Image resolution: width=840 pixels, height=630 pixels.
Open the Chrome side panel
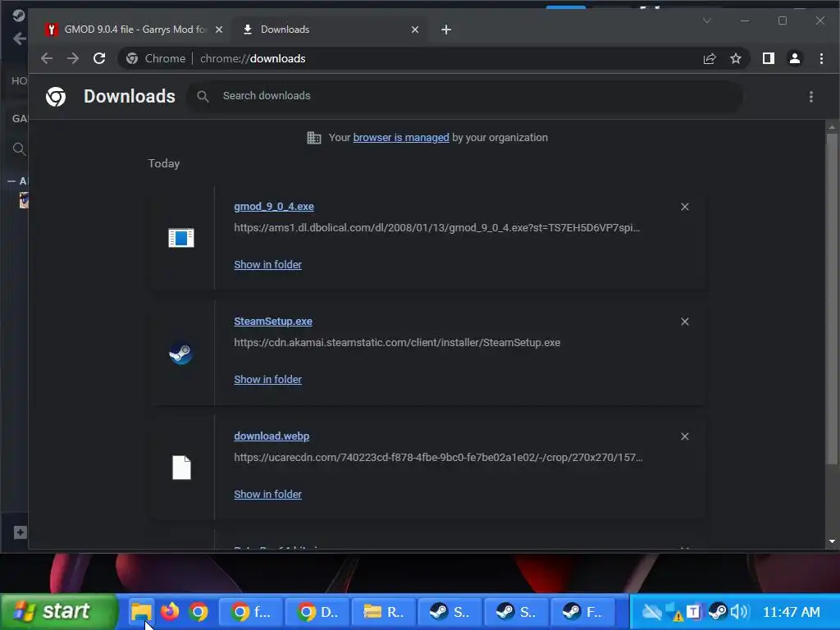[x=768, y=58]
